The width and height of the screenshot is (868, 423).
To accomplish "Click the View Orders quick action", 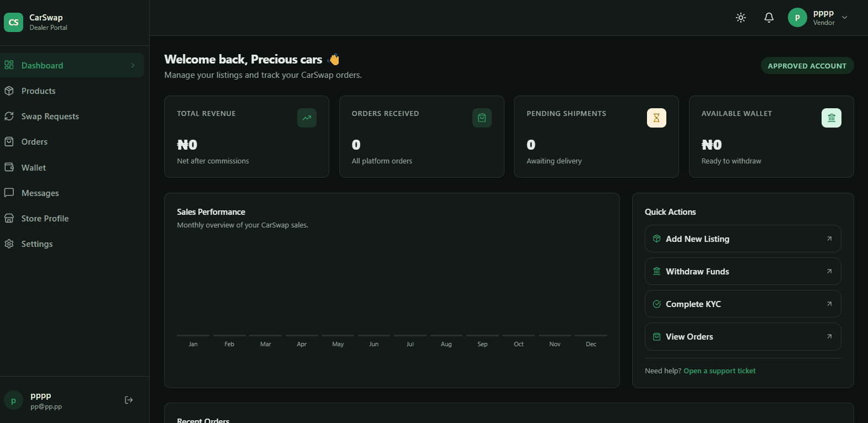I will pyautogui.click(x=743, y=336).
